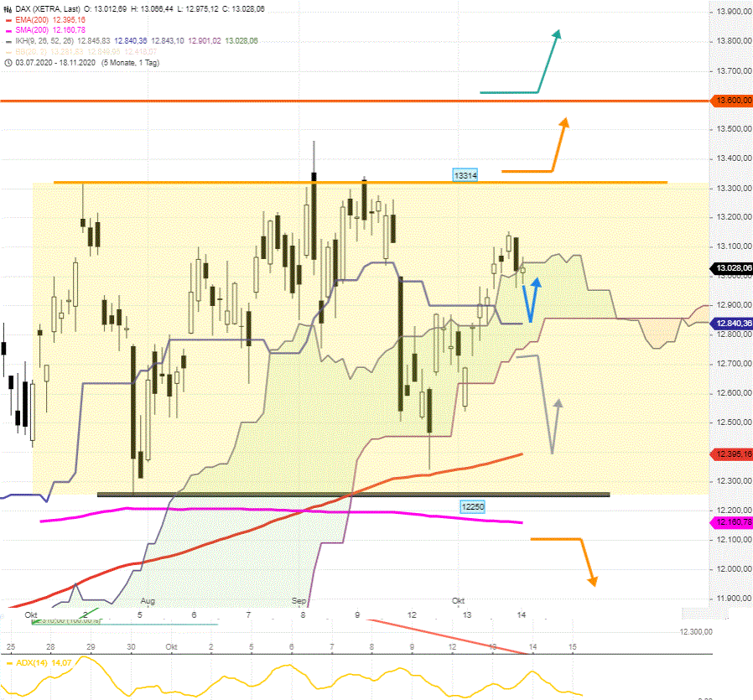Click the 15 date label on lower axis
This screenshot has width=753, height=700.
point(573,647)
